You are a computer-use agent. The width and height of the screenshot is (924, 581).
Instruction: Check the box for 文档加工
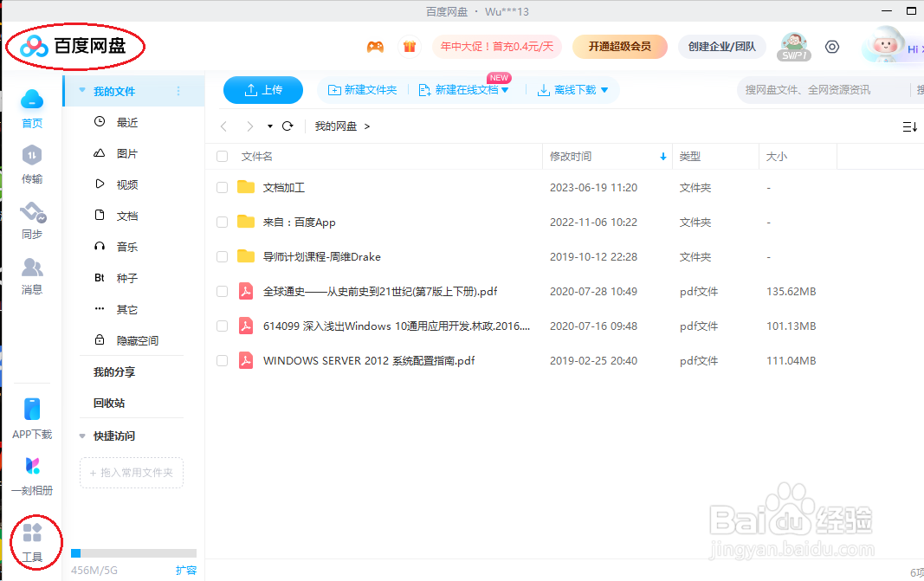(223, 187)
